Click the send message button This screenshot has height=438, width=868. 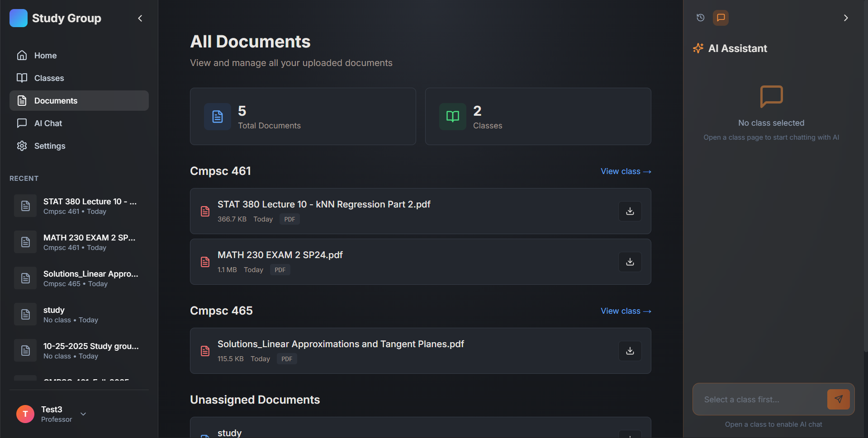[839, 400]
